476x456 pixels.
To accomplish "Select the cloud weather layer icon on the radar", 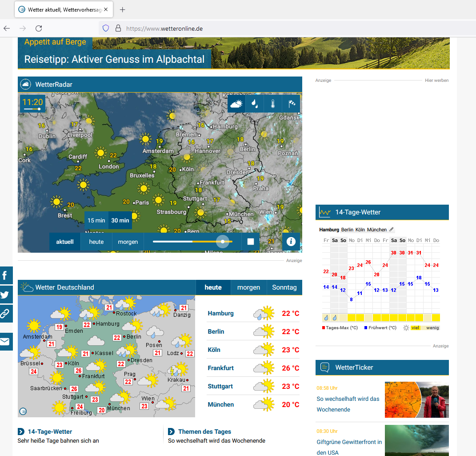I will (x=236, y=104).
